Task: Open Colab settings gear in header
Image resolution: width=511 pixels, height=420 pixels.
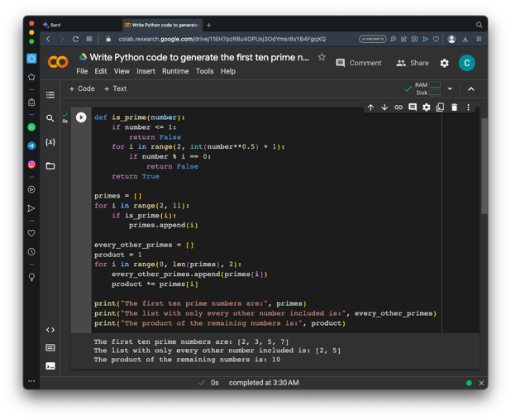Action: tap(444, 63)
